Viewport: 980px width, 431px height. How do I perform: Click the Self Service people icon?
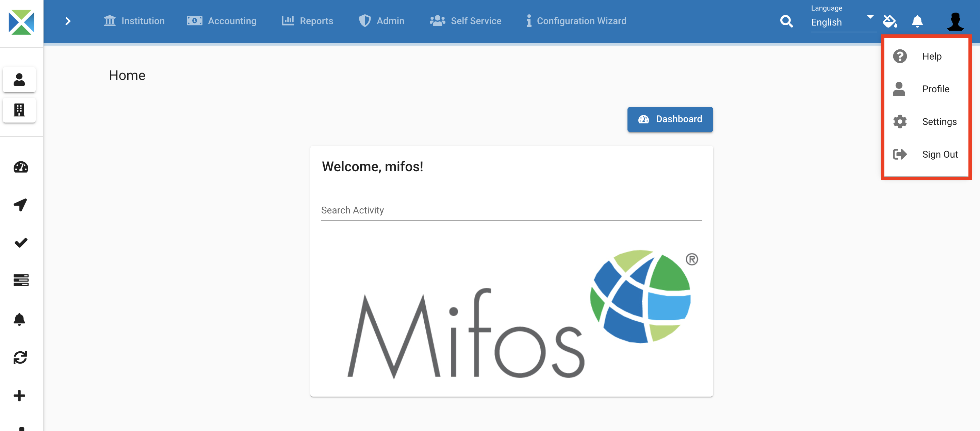(438, 20)
